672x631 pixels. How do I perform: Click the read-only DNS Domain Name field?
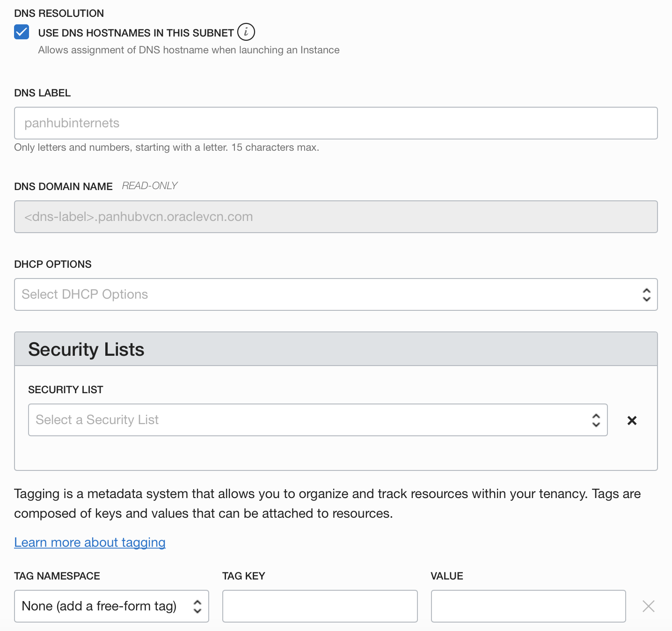coord(336,217)
